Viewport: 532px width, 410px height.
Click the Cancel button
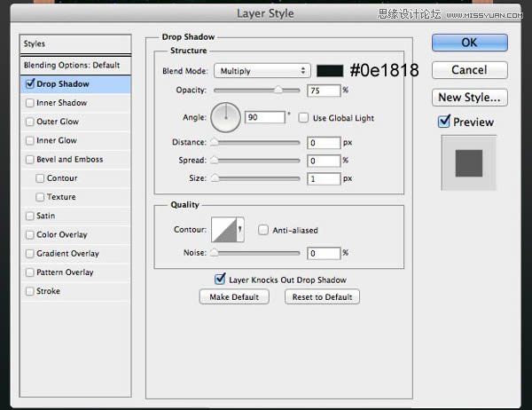(x=469, y=70)
